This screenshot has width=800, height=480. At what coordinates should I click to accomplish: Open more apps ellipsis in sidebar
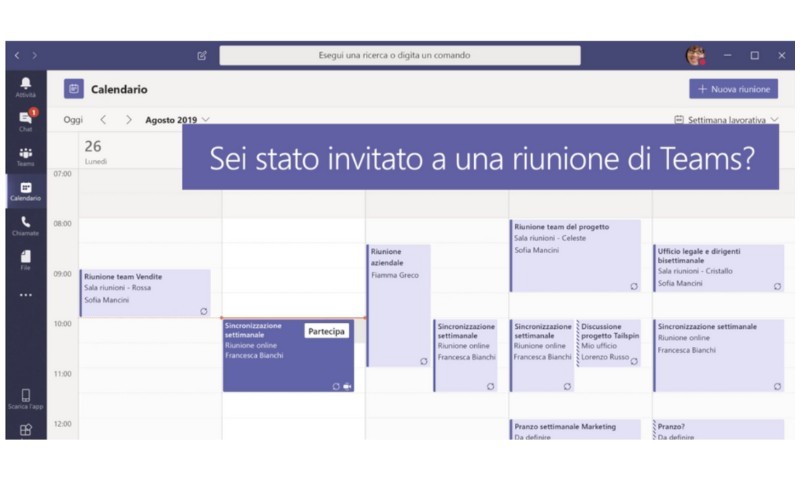[x=26, y=295]
